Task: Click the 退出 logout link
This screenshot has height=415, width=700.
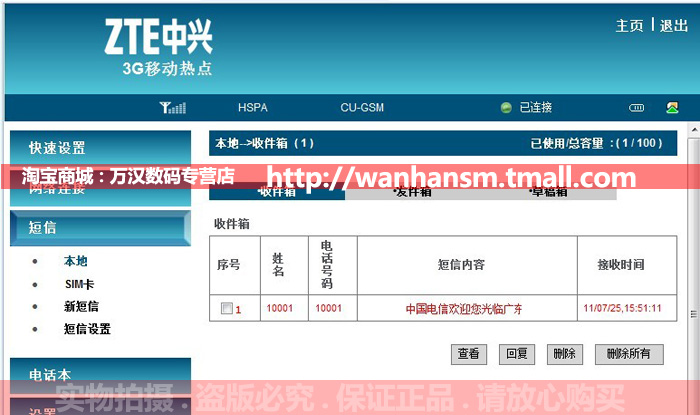Action: tap(674, 26)
